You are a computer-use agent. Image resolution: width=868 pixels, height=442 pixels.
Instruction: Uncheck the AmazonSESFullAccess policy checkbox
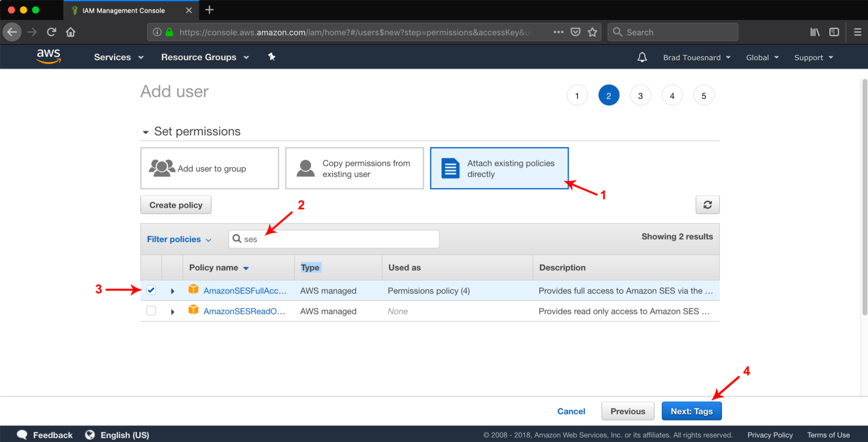tap(151, 290)
